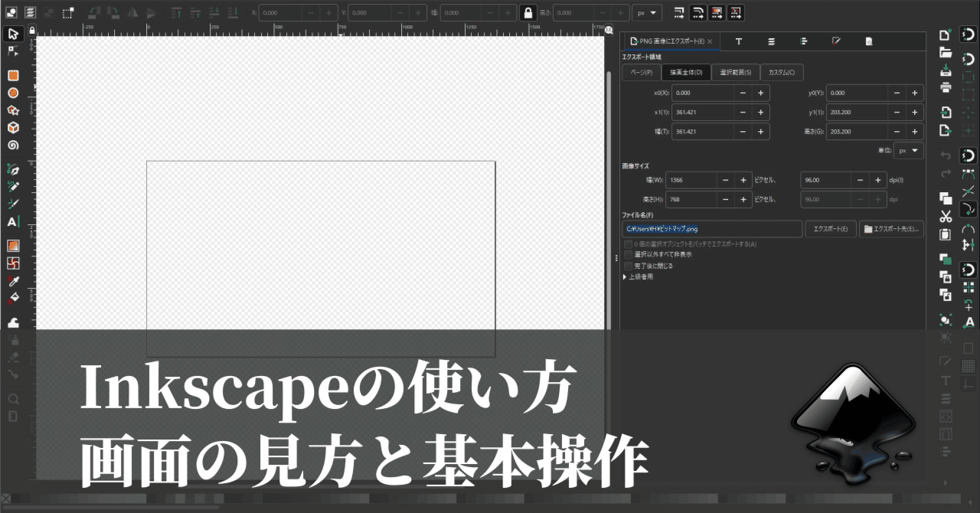980x513 pixels.
Task: Toggle the batch export objects checkbox
Action: [x=628, y=245]
